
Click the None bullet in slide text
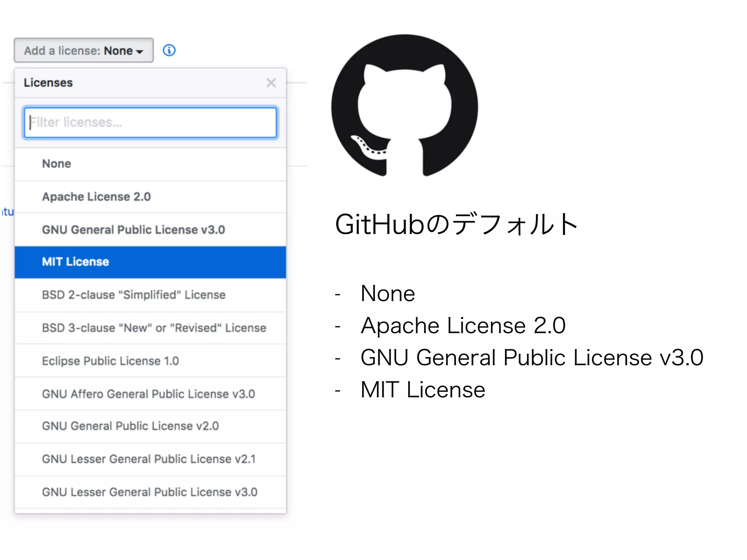pos(388,293)
